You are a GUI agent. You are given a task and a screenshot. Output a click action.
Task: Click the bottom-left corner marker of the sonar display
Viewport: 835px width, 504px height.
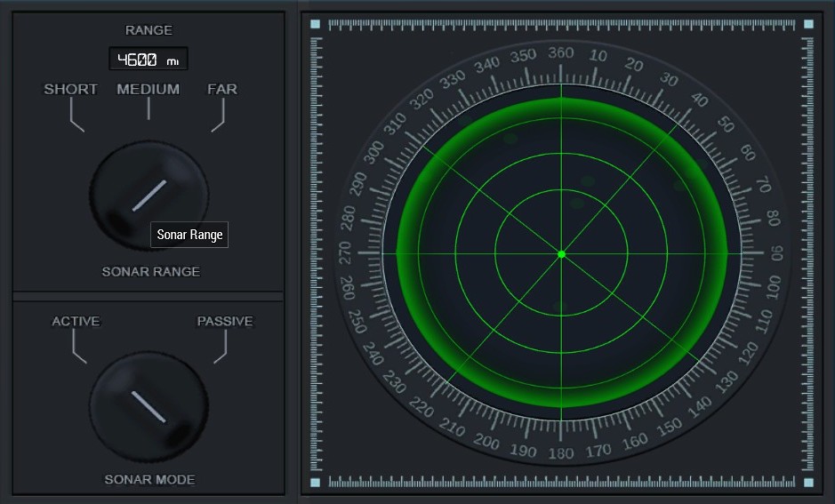315,483
